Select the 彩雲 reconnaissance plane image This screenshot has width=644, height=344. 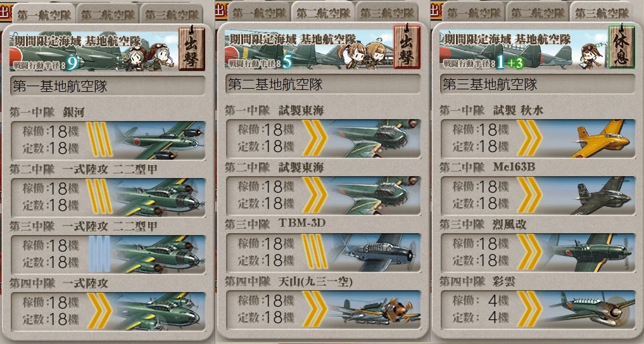pos(592,310)
